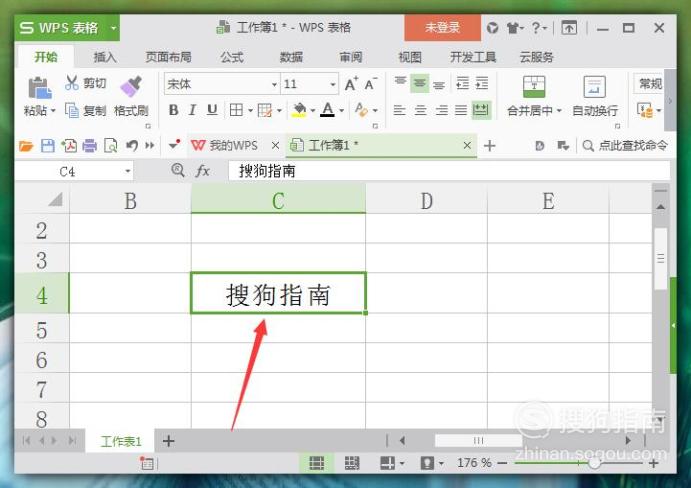
Task: Open the 数据 ribbon tab
Action: click(291, 57)
